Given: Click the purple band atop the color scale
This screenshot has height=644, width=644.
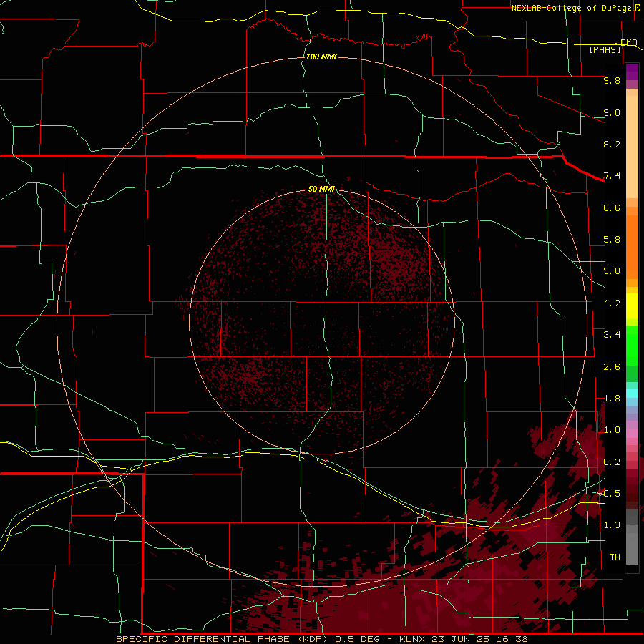Looking at the screenshot, I should [x=632, y=72].
